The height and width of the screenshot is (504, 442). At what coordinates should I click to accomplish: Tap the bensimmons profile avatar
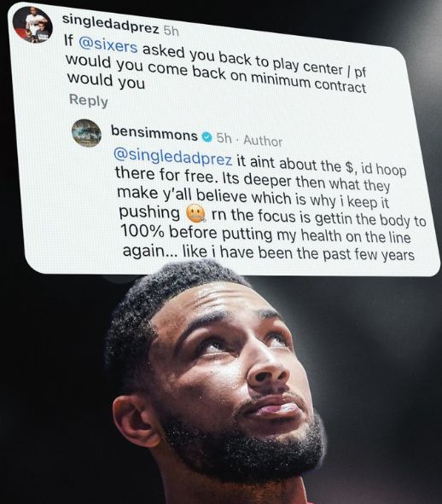tap(86, 133)
